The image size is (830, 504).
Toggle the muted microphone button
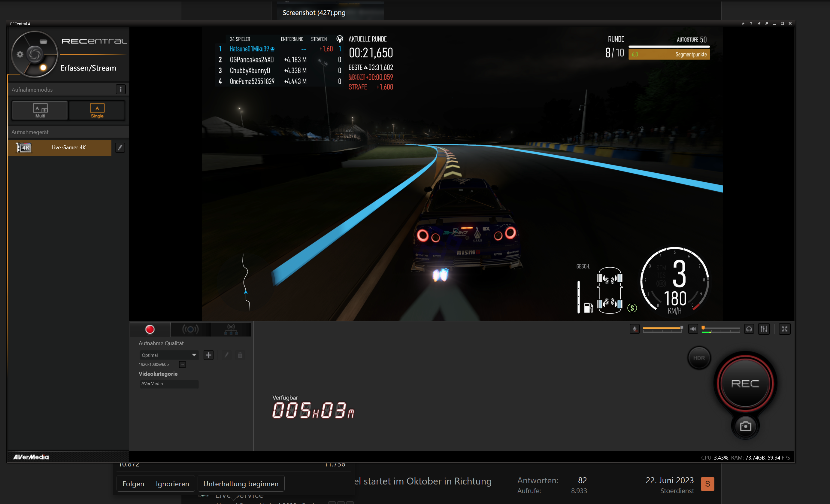[634, 329]
